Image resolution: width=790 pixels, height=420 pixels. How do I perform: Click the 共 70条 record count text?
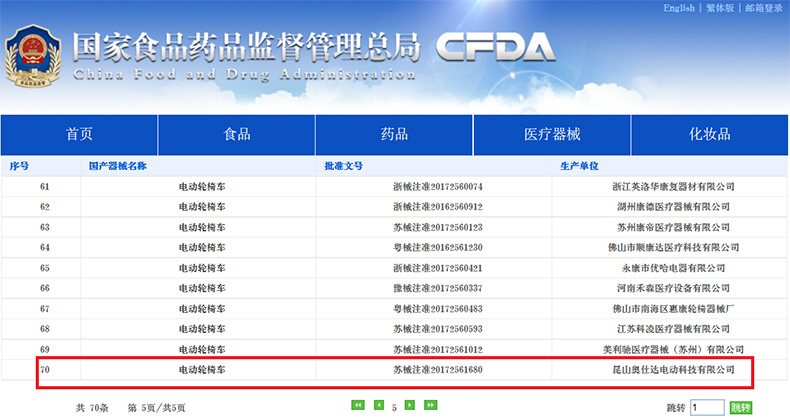click(92, 408)
